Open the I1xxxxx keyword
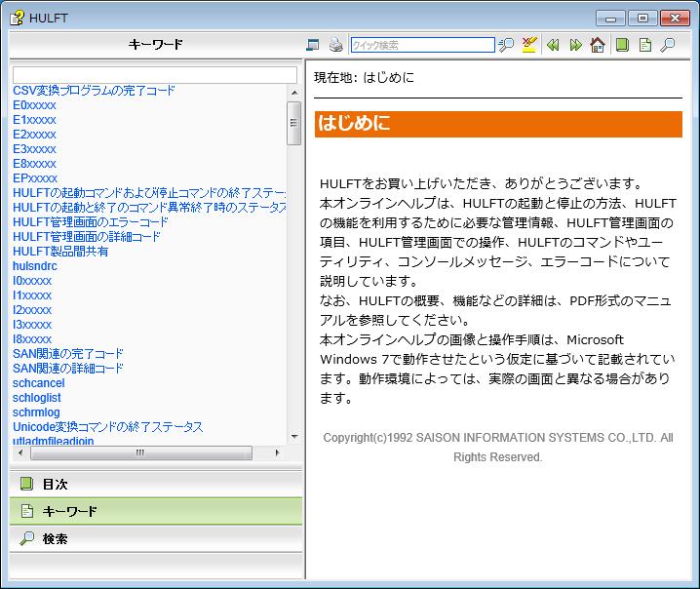 pos(32,295)
